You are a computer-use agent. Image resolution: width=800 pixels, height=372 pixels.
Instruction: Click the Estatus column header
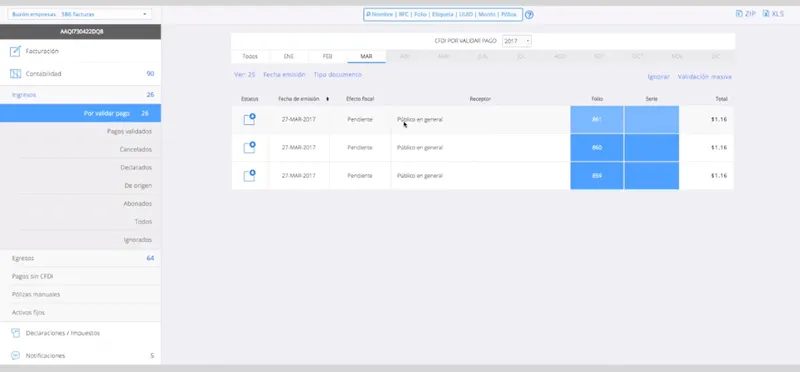(250, 99)
